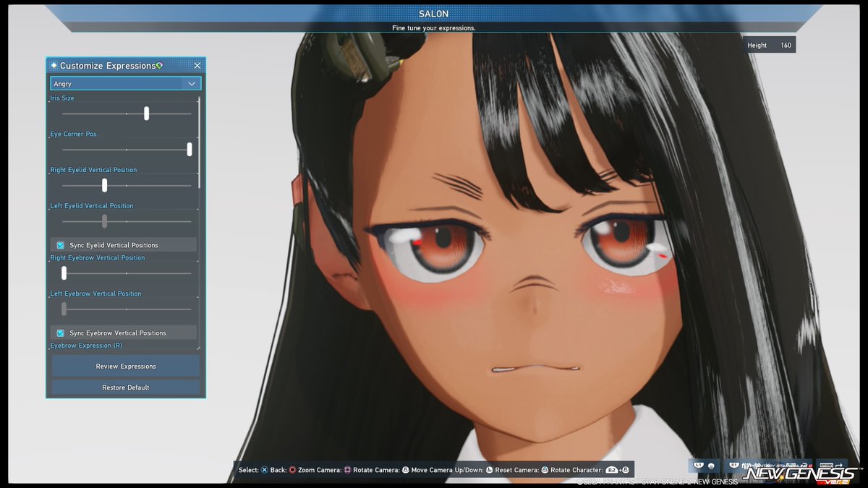Viewport: 868px width, 488px height.
Task: Click the 'Reset Camera:' hint text
Action: pyautogui.click(x=517, y=470)
